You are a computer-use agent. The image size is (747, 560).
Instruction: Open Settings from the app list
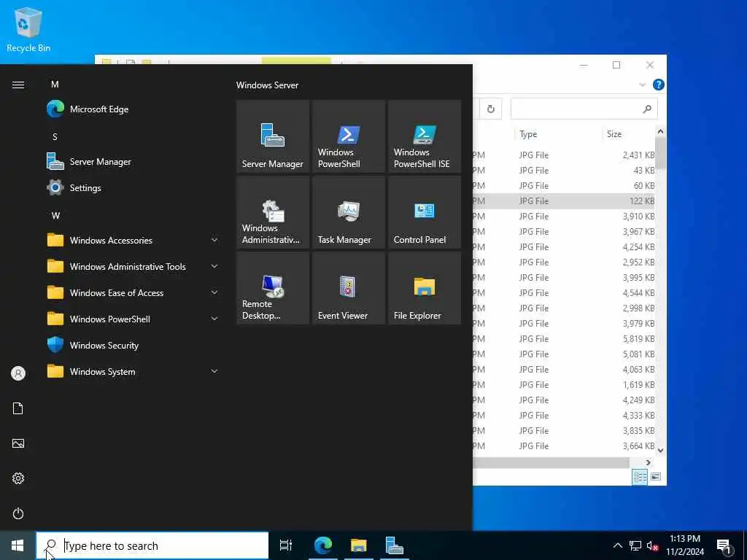tap(133, 187)
